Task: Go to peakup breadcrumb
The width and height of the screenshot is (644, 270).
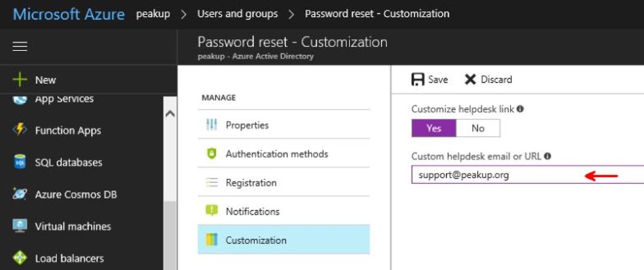Action: coord(152,14)
